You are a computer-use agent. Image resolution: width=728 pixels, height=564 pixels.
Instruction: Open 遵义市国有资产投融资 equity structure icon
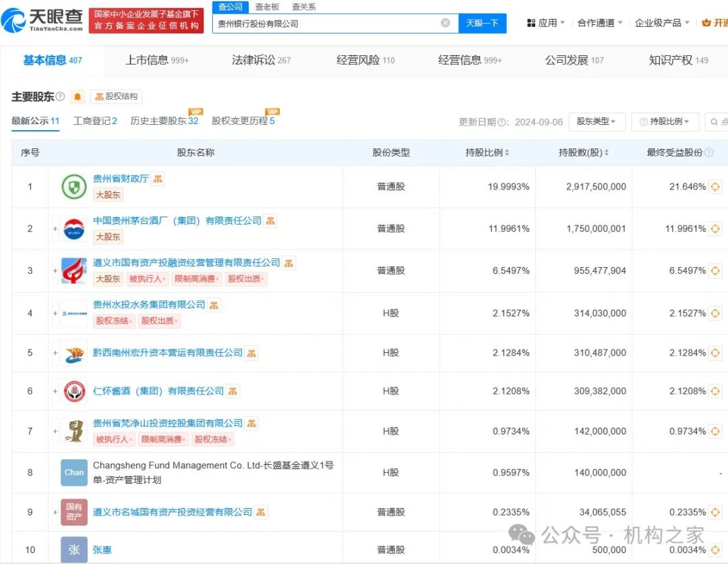[289, 263]
